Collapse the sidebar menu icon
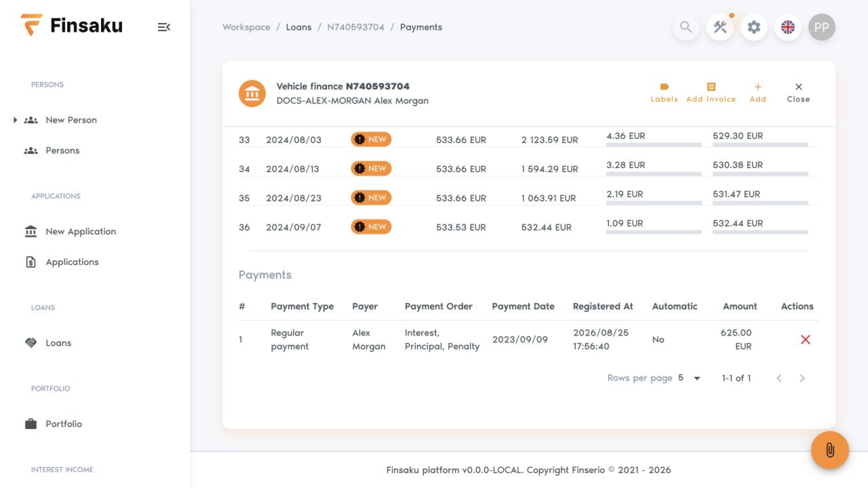This screenshot has height=488, width=868. tap(164, 27)
